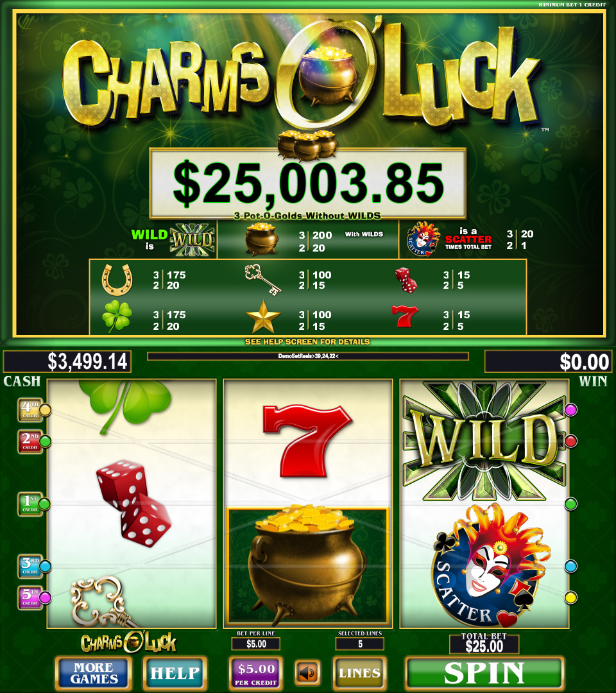The width and height of the screenshot is (616, 693).
Task: Open MORE GAMES menu
Action: pos(94,673)
